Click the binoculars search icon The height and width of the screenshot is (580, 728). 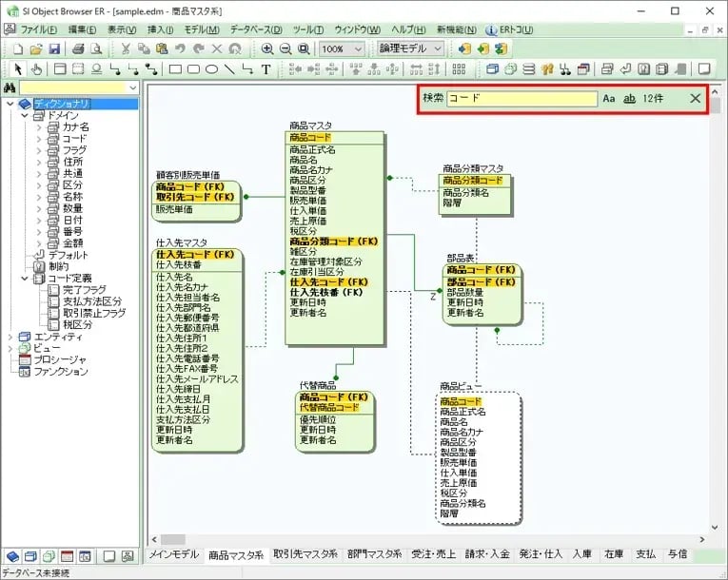(10, 88)
